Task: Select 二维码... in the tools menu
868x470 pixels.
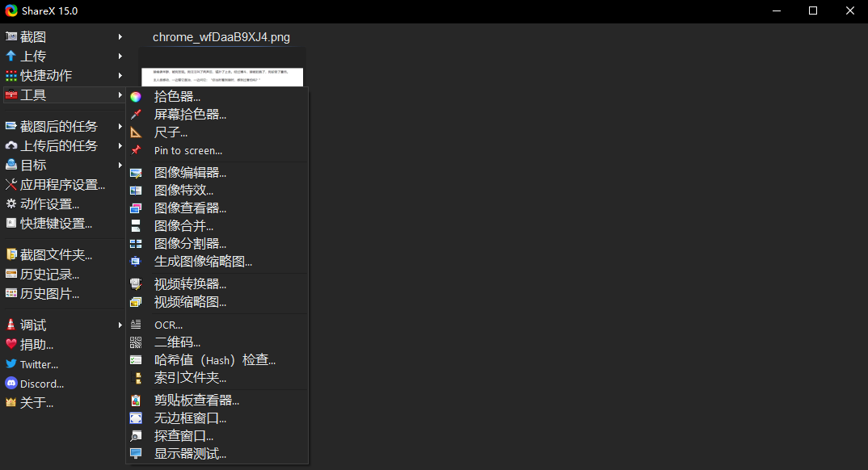Action: [x=217, y=342]
